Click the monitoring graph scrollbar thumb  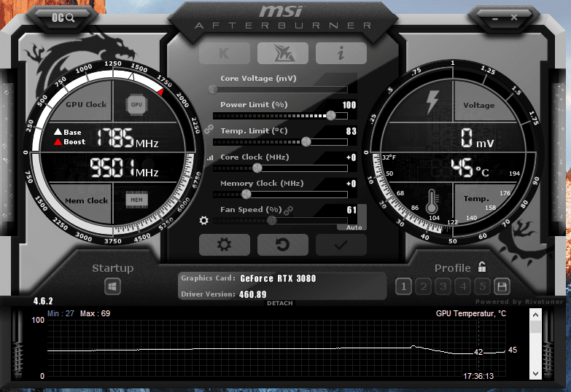pyautogui.click(x=535, y=326)
